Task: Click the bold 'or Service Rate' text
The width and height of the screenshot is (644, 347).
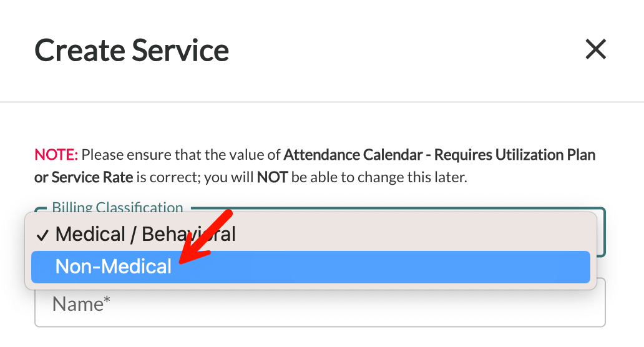Action: (84, 177)
